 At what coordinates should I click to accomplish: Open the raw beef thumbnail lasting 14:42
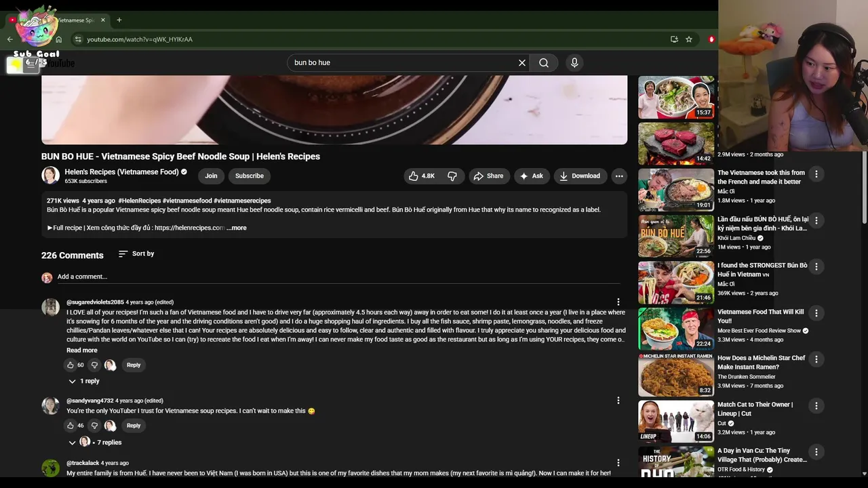[x=676, y=144]
